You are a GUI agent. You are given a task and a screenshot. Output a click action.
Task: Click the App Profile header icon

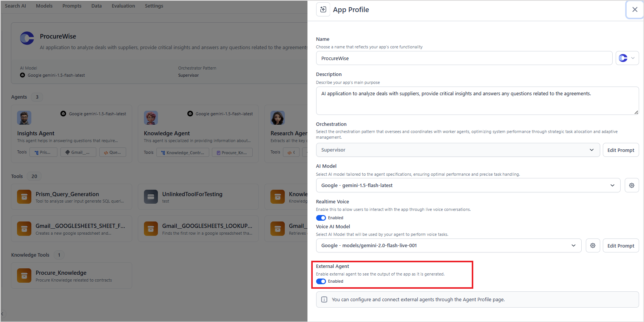pos(323,9)
